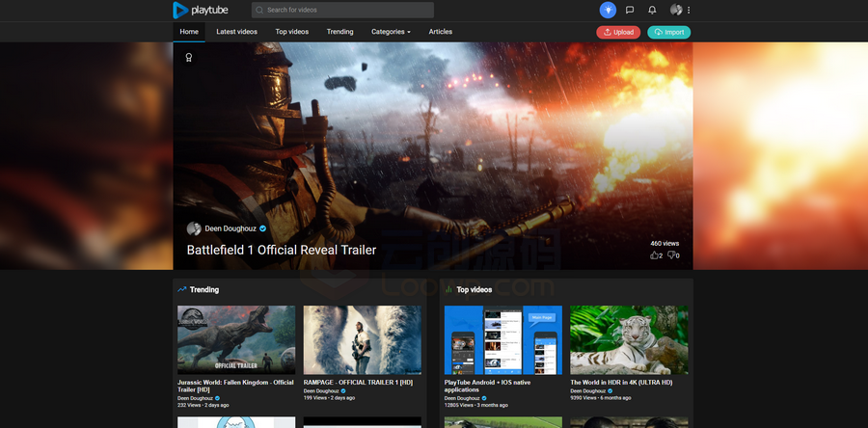Open Battlefield 1 Official Reveal Trailer title

point(282,250)
